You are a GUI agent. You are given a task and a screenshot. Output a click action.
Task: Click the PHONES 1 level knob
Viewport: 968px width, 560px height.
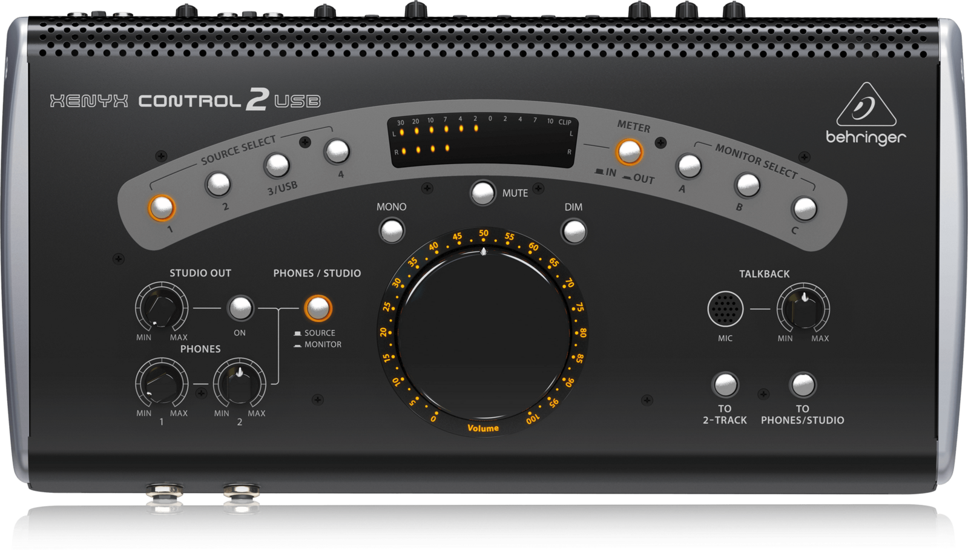[x=162, y=384]
